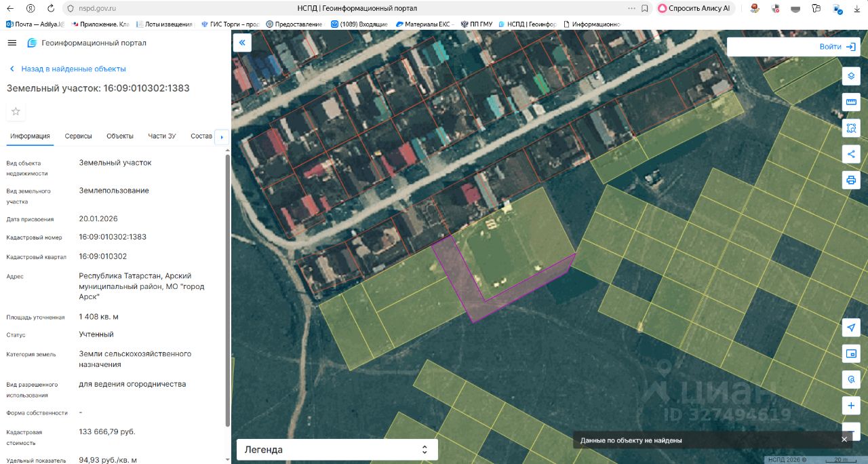The height and width of the screenshot is (464, 868).
Task: Dismiss the Данные по объекту notification
Action: pyautogui.click(x=844, y=440)
